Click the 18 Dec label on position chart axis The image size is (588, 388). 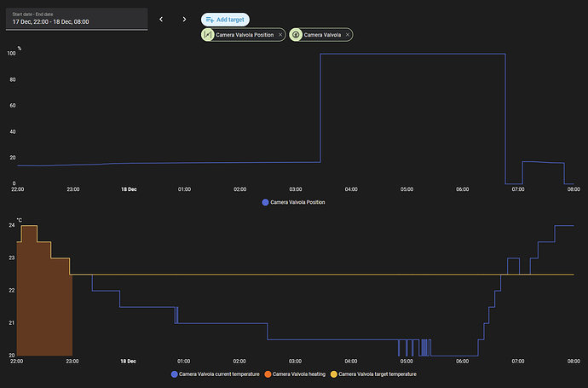click(x=127, y=190)
